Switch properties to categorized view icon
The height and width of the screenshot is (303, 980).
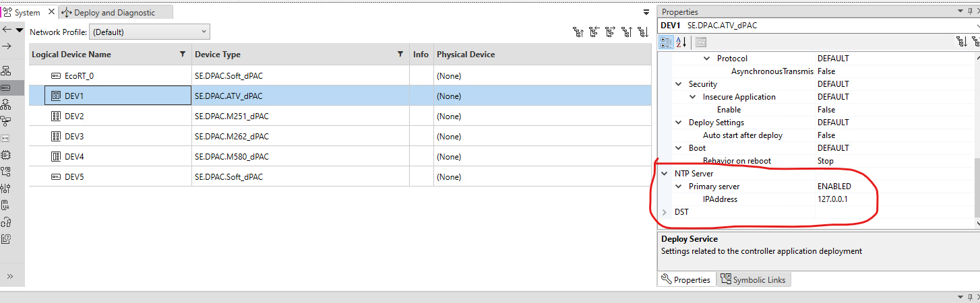pos(667,42)
